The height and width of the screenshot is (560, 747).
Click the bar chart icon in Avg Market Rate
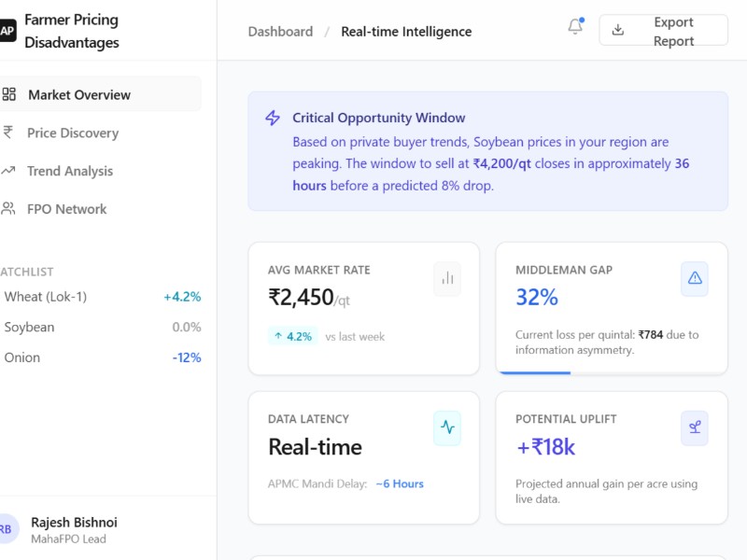447,278
